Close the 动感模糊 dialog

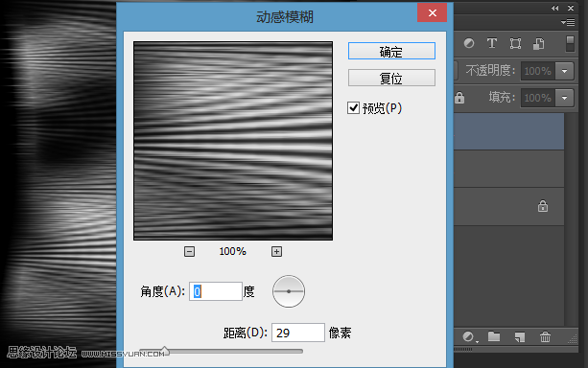coord(432,13)
